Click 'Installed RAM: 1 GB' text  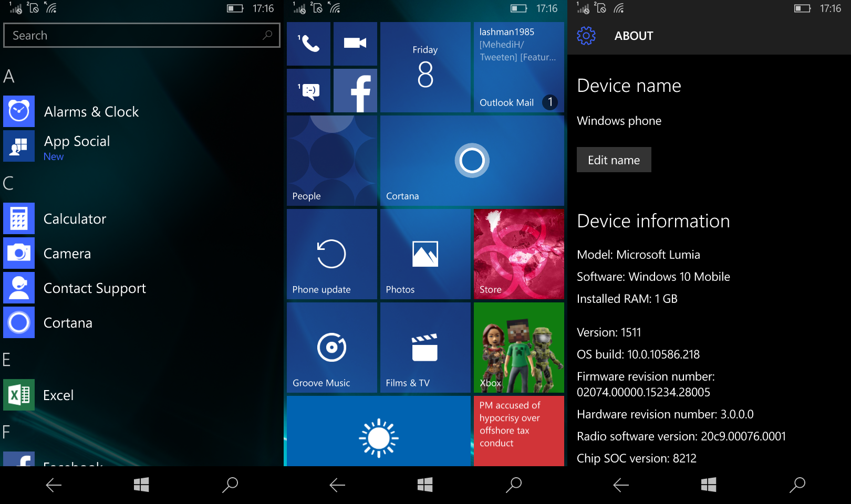(627, 299)
